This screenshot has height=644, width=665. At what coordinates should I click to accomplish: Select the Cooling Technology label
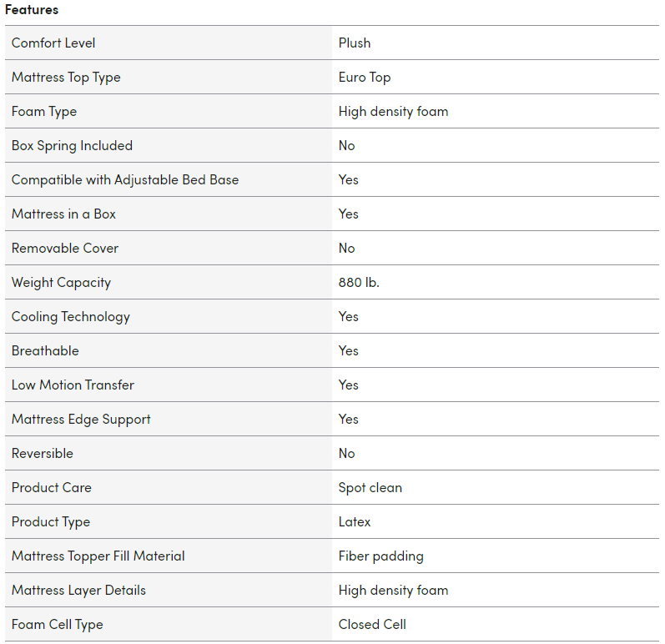point(71,316)
